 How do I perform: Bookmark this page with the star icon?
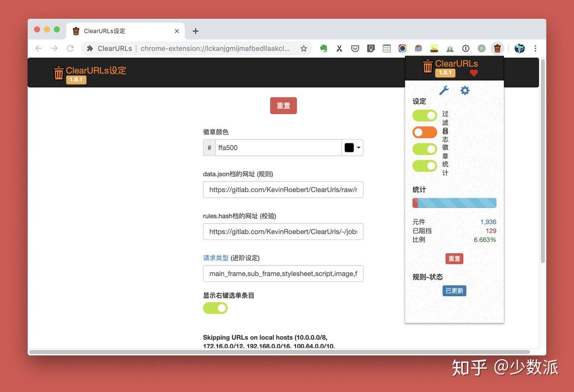coord(303,48)
